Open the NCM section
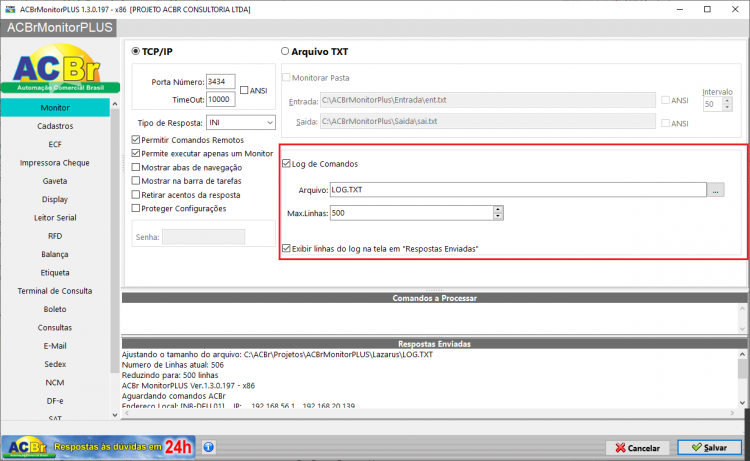 55,383
